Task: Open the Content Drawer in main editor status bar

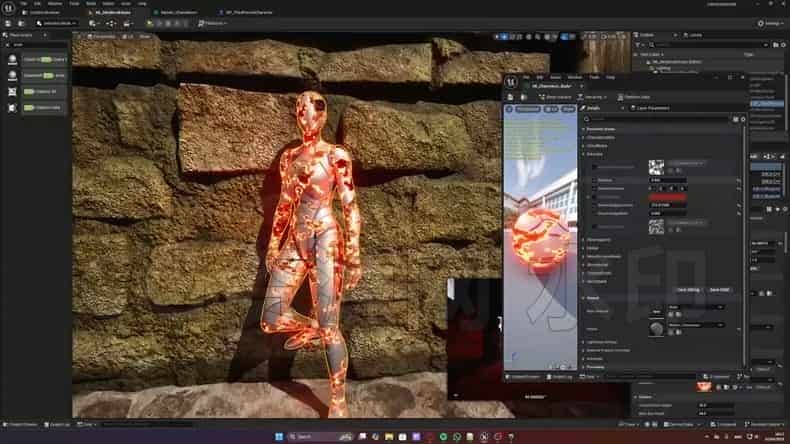Action: click(x=20, y=425)
